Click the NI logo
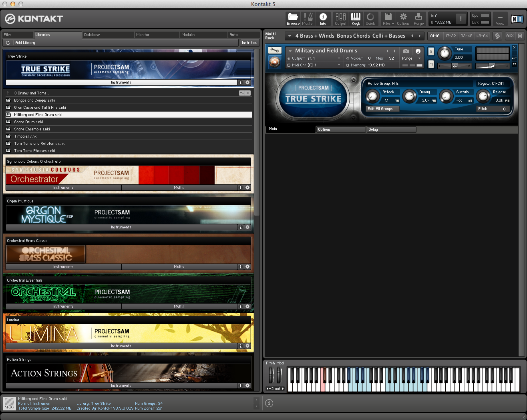The height and width of the screenshot is (420, 527). pyautogui.click(x=517, y=19)
